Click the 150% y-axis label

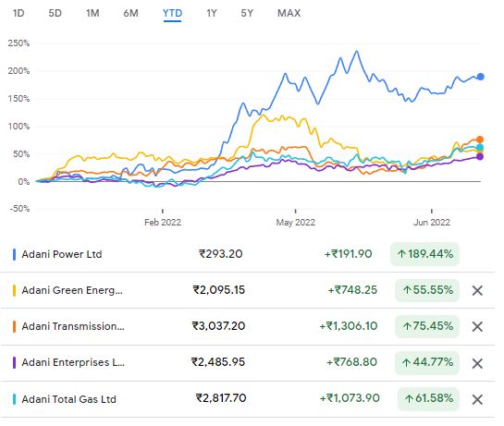[18, 98]
